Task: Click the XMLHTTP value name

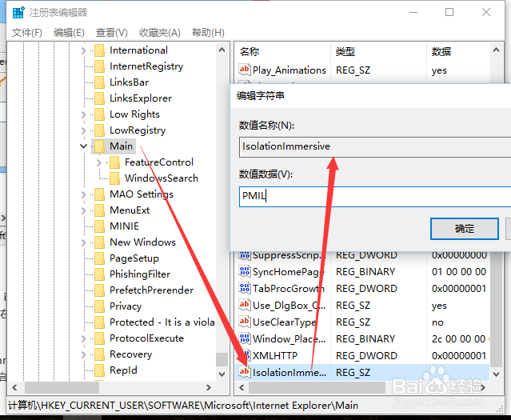Action: coord(275,355)
